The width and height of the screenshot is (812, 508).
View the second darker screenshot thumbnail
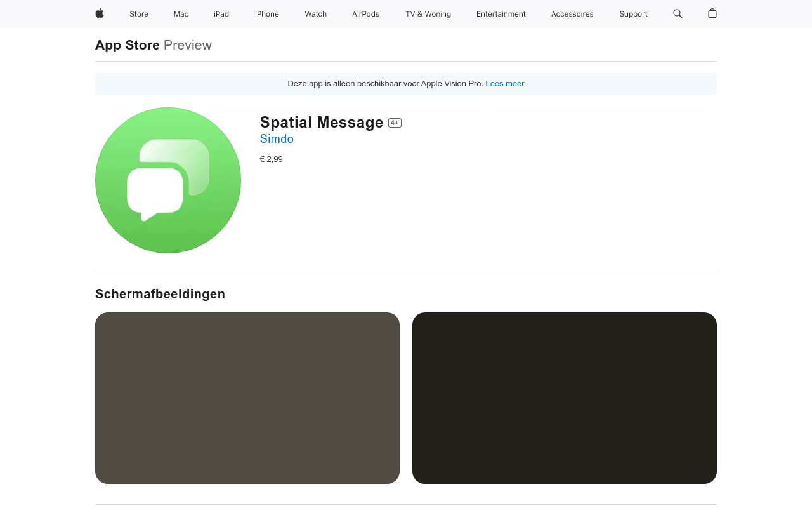pos(565,398)
